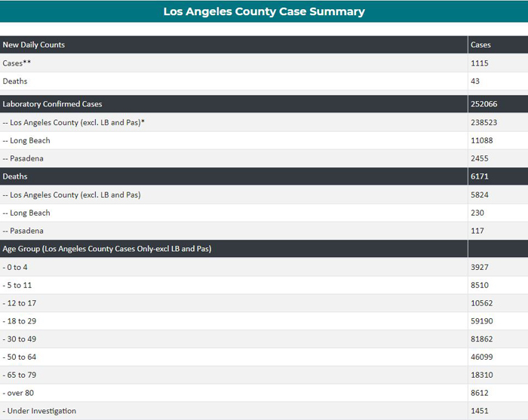Click the value 8612

[x=480, y=393]
